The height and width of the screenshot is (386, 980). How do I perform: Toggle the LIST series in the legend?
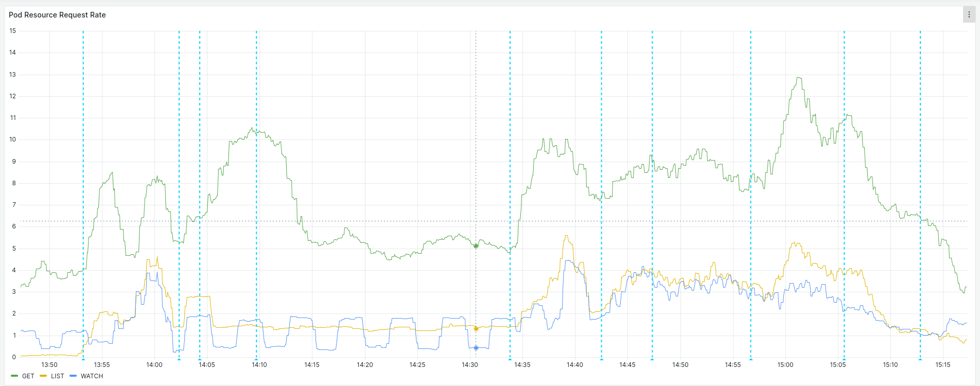coord(58,376)
